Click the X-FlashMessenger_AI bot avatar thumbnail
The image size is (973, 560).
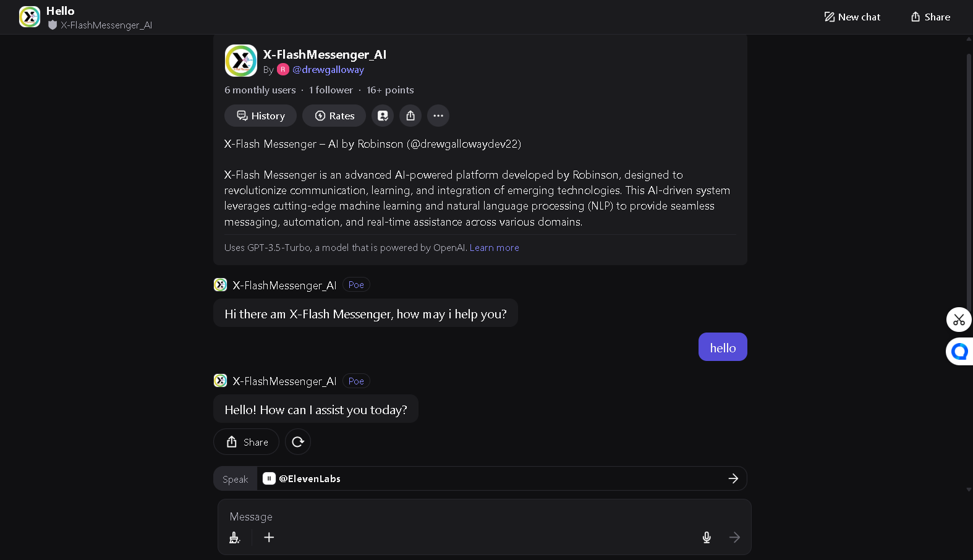tap(241, 61)
